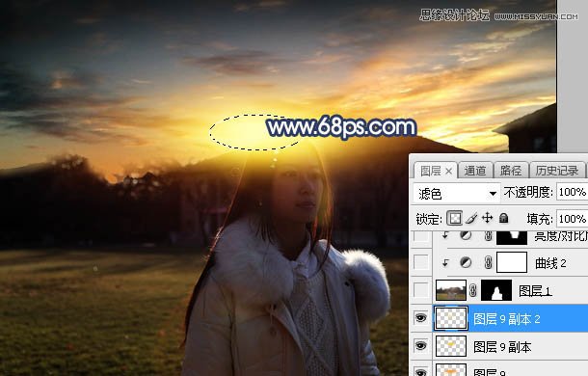Viewport: 588px width, 376px height.
Task: Click the 不透明度 label
Action: coord(528,193)
